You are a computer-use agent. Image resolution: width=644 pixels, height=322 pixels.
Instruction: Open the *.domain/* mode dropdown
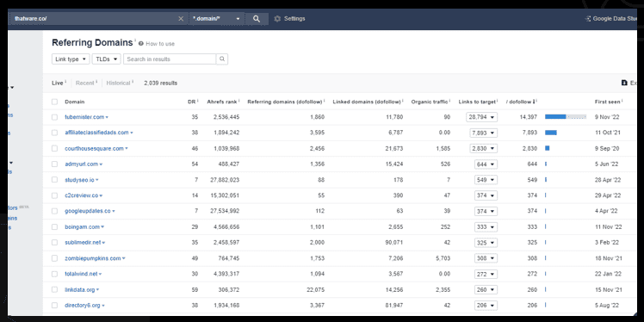tap(216, 19)
